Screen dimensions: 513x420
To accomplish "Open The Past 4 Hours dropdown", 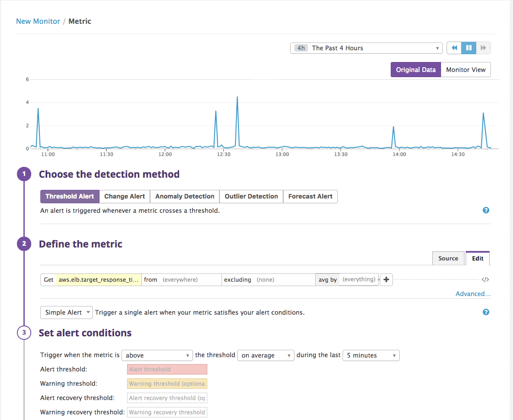I will coord(366,48).
